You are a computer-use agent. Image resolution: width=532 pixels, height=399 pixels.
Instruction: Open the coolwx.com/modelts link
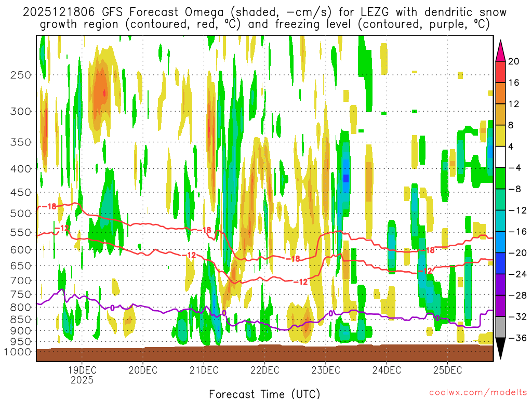tap(478, 393)
